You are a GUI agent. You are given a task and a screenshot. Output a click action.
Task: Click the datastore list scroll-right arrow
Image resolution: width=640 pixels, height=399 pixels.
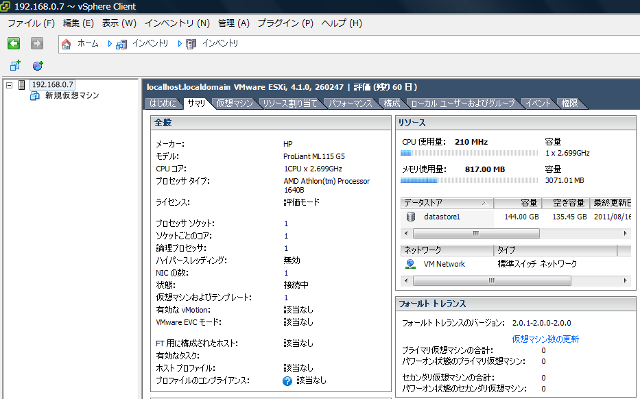pyautogui.click(x=625, y=233)
